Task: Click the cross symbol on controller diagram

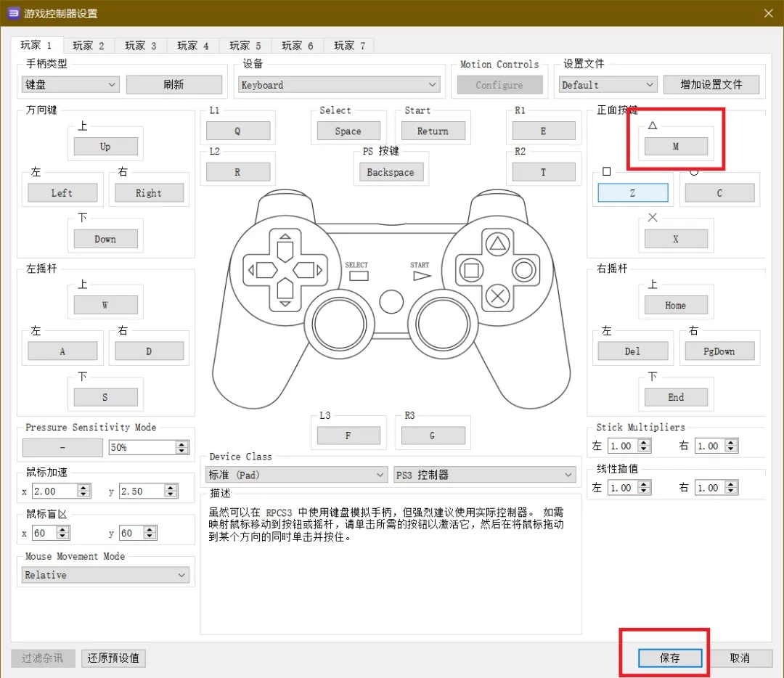Action: [497, 296]
